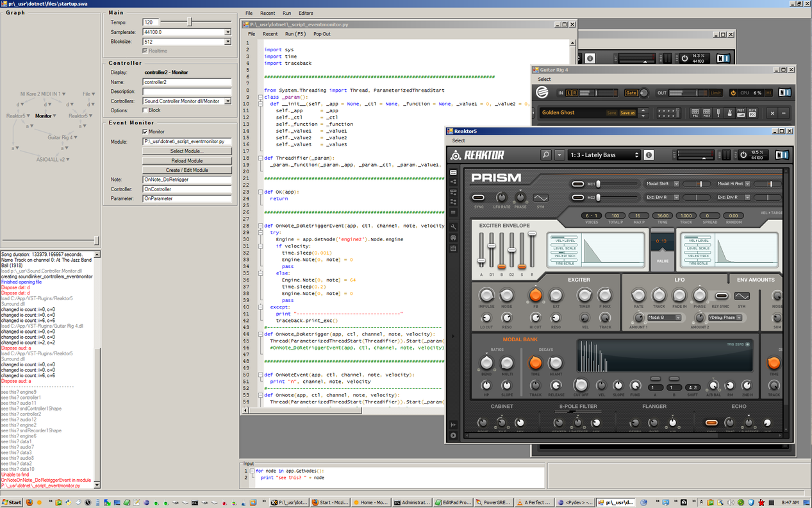Image resolution: width=812 pixels, height=508 pixels.
Task: Toggle Prism SYNC switch
Action: tap(479, 198)
